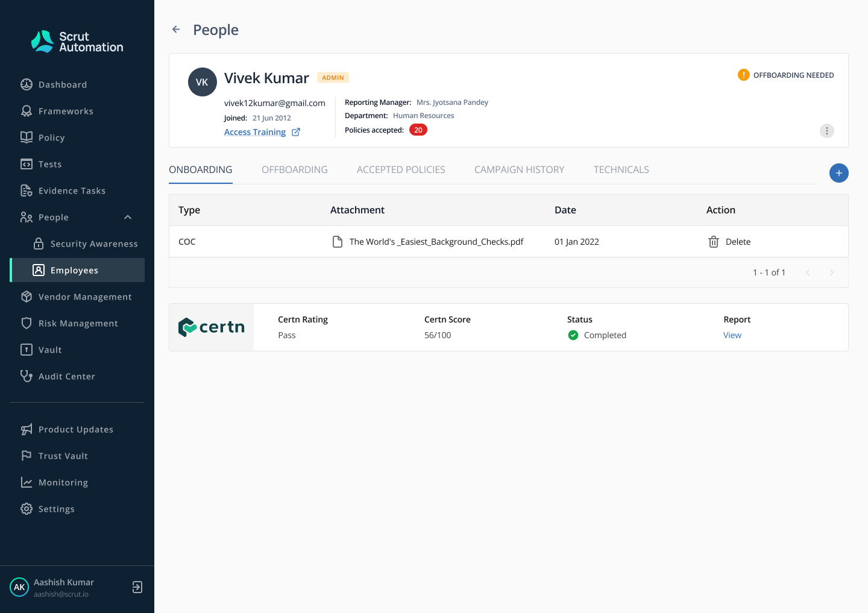
Task: Click the trash icon in COC row
Action: [714, 242]
